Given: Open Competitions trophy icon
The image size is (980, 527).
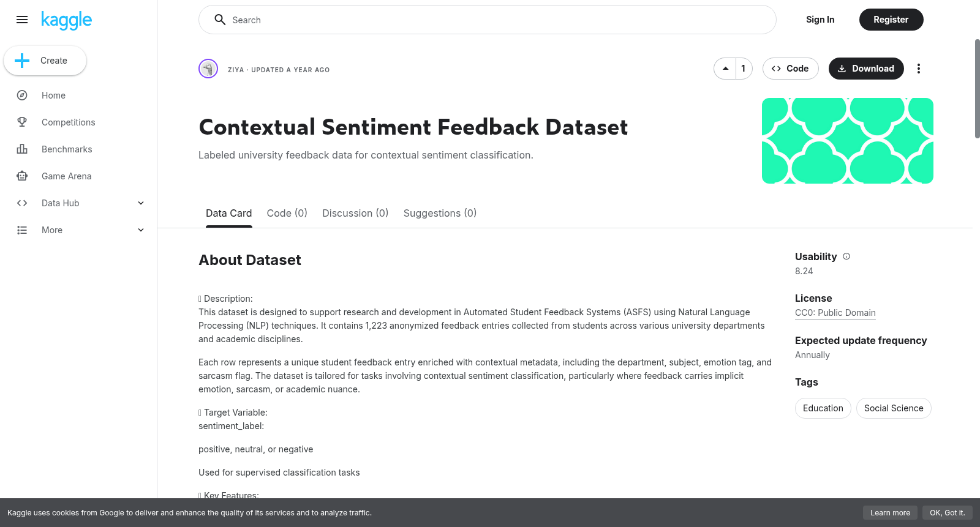Looking at the screenshot, I should pos(22,122).
